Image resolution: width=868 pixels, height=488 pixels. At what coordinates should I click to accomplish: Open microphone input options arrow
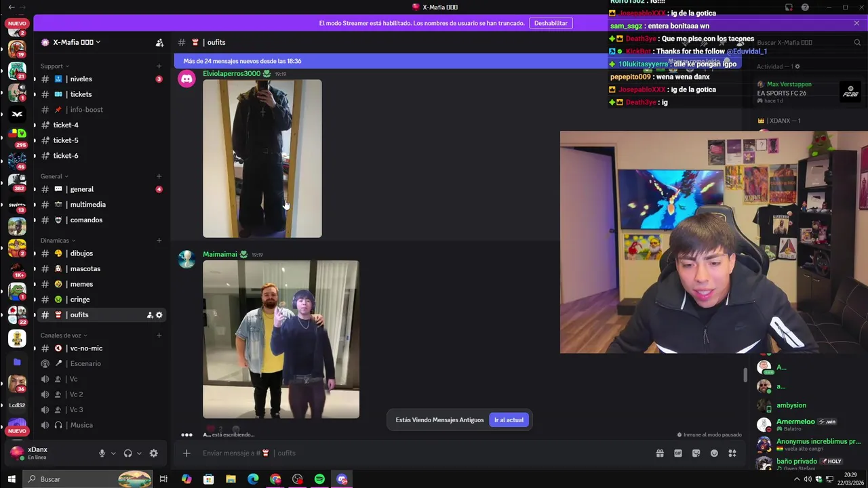113,453
